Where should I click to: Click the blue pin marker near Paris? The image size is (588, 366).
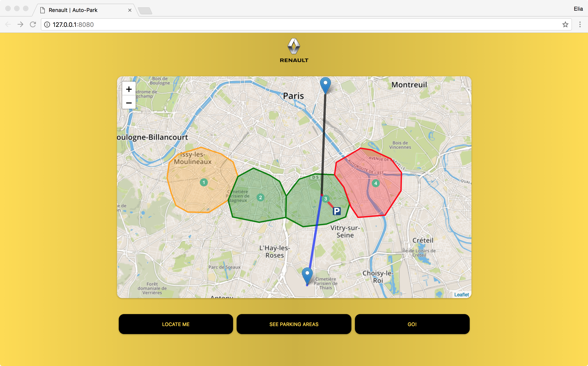(325, 85)
